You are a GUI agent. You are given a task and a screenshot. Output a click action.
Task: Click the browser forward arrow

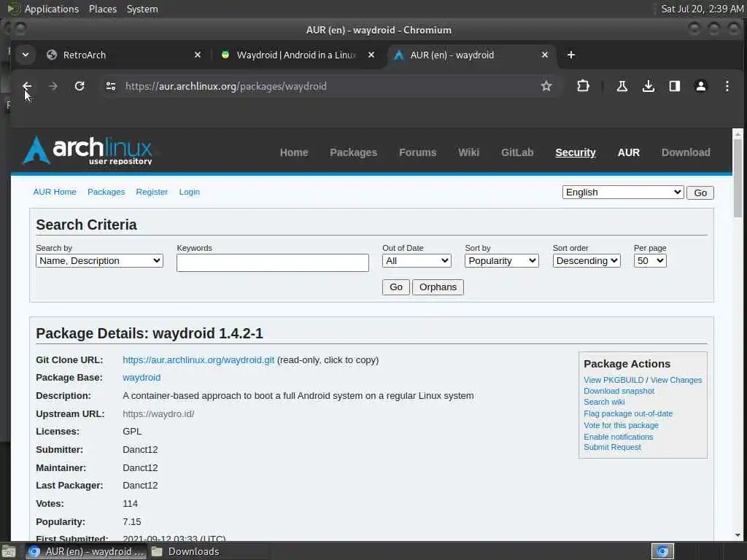click(53, 86)
